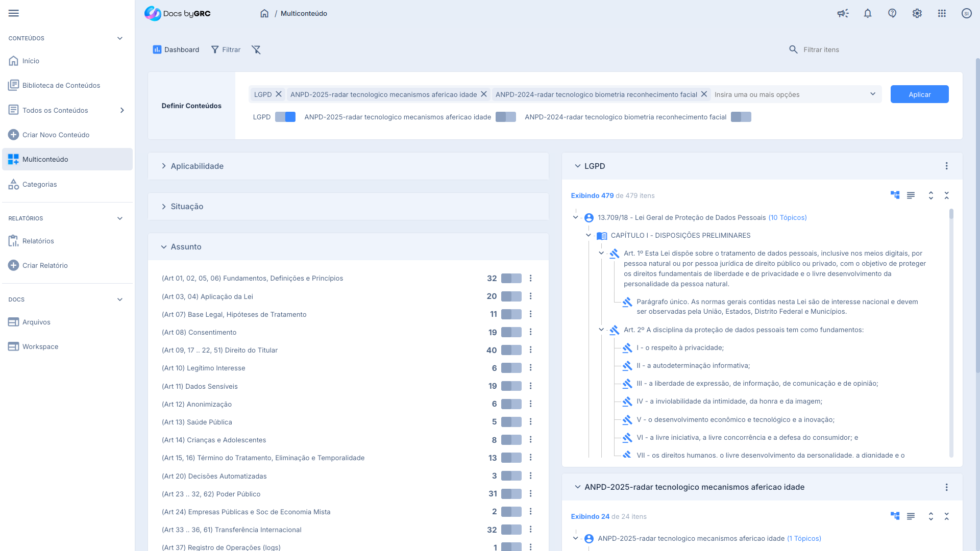Toggle the LGPD content switch
The image size is (980, 551).
[285, 117]
